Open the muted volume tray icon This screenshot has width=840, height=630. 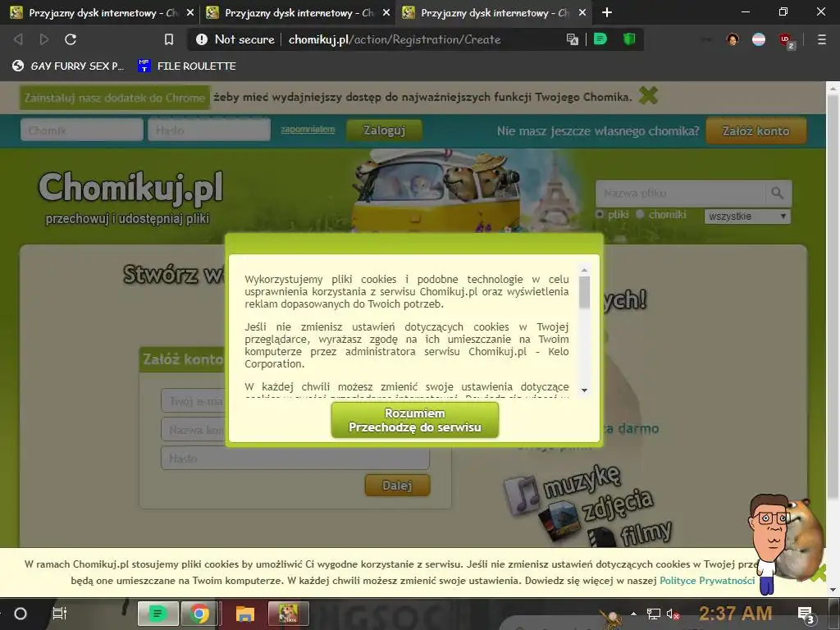tap(673, 614)
